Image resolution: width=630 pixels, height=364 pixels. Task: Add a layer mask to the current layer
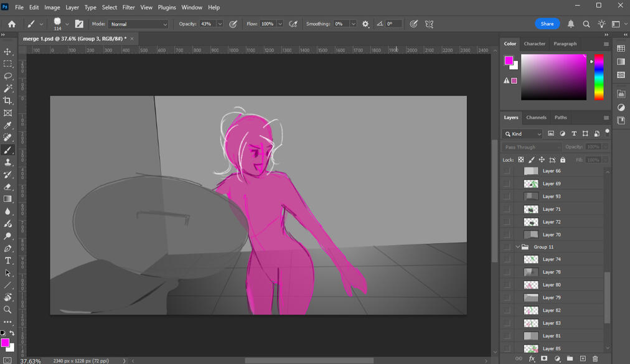click(x=544, y=359)
